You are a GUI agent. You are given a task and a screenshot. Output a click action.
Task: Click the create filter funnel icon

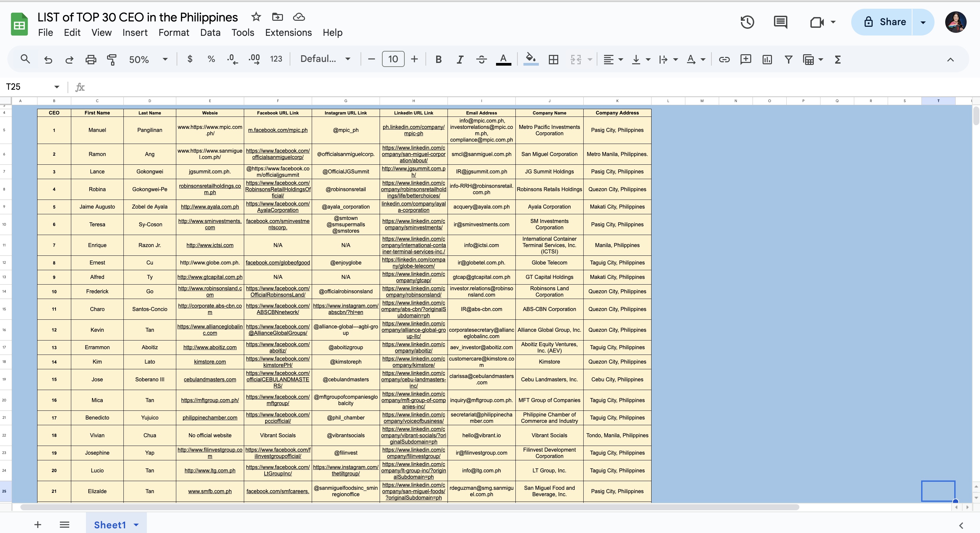[x=788, y=59]
